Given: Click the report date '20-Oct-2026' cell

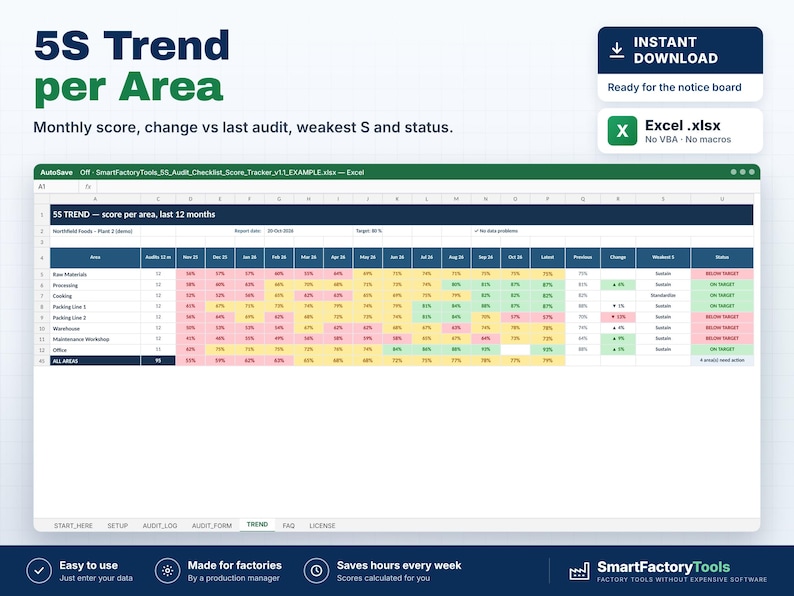Looking at the screenshot, I should tap(279, 231).
